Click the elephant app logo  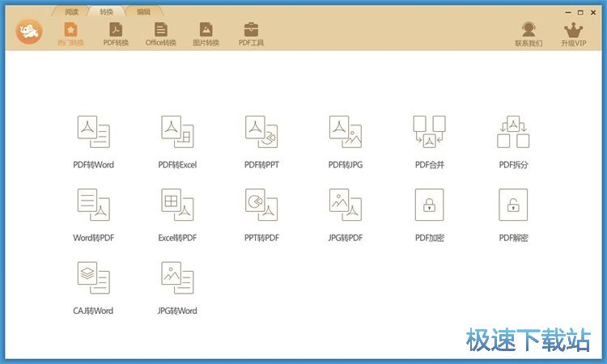click(29, 32)
